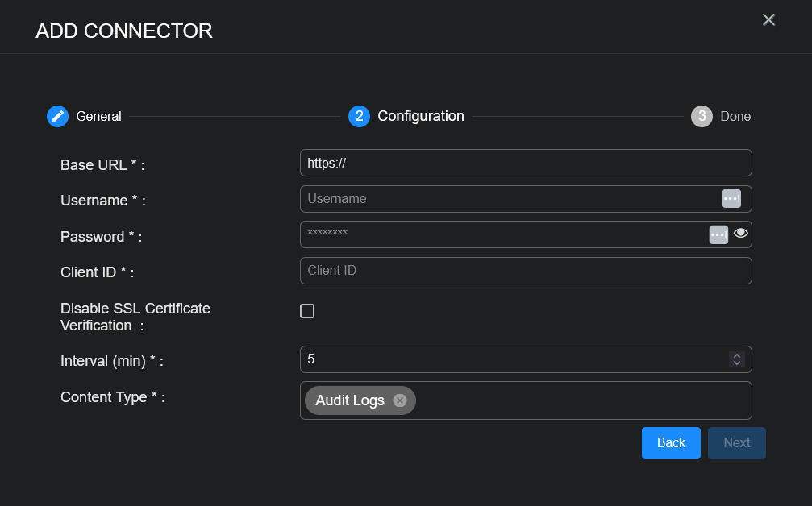Viewport: 812px width, 506px height.
Task: Close the Add Connector dialog
Action: pyautogui.click(x=768, y=19)
